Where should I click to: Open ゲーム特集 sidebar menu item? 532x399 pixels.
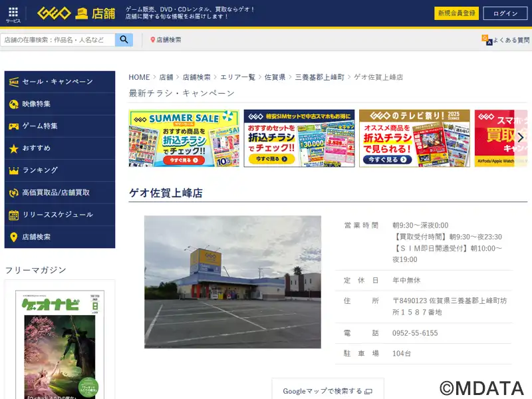click(x=60, y=126)
